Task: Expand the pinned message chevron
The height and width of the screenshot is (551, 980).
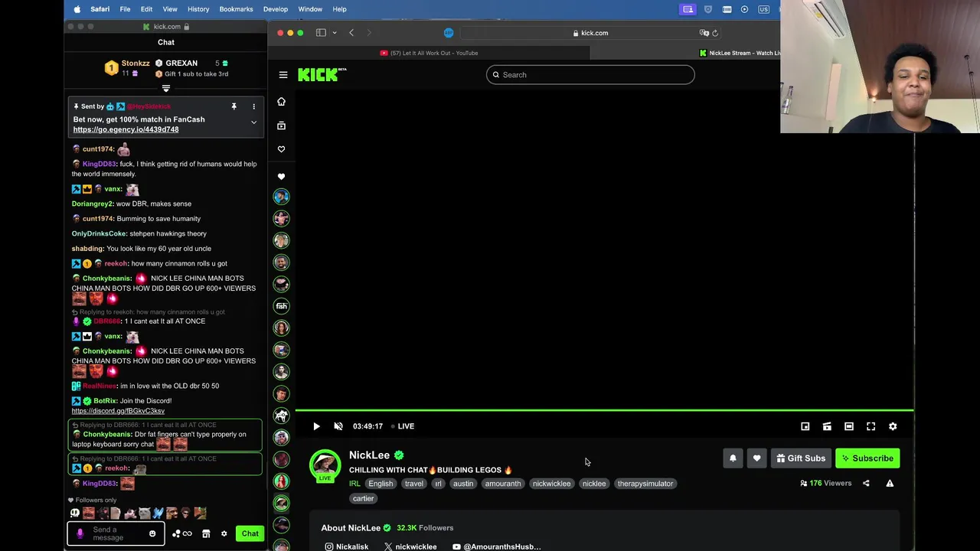Action: (253, 122)
